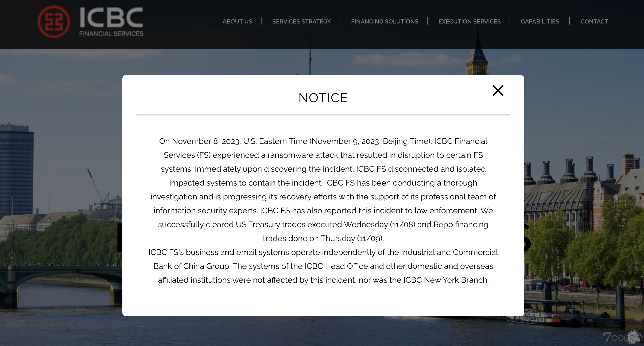Viewport: 644px width, 346px height.
Task: Open the About Us menu item
Action: pyautogui.click(x=237, y=21)
